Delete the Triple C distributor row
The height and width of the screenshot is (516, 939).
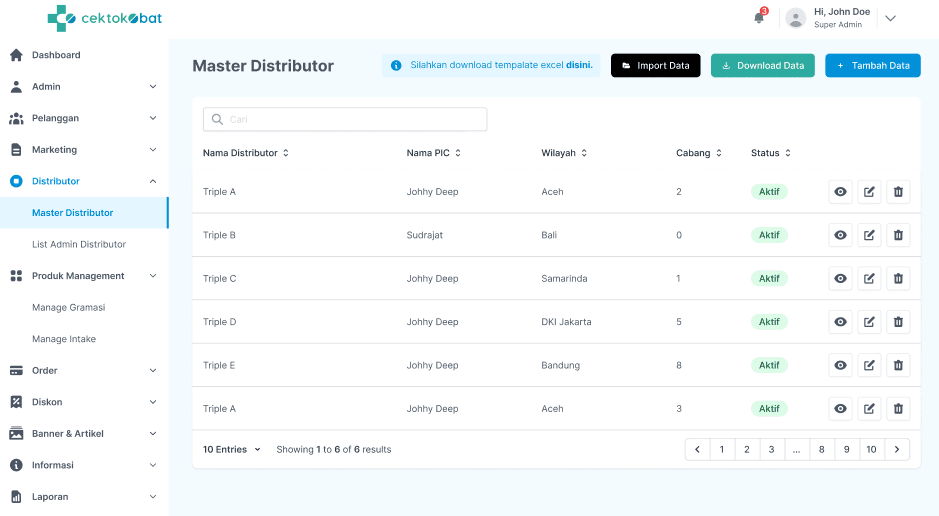[x=898, y=278]
